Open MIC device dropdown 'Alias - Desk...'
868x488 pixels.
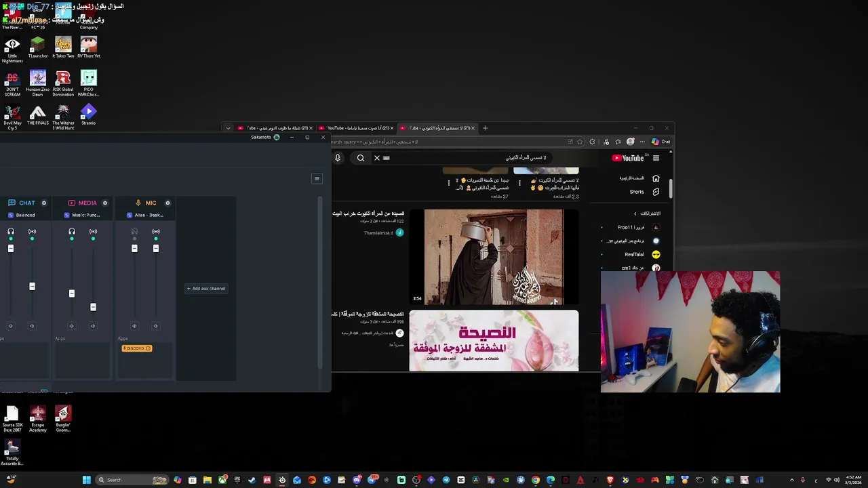point(144,215)
